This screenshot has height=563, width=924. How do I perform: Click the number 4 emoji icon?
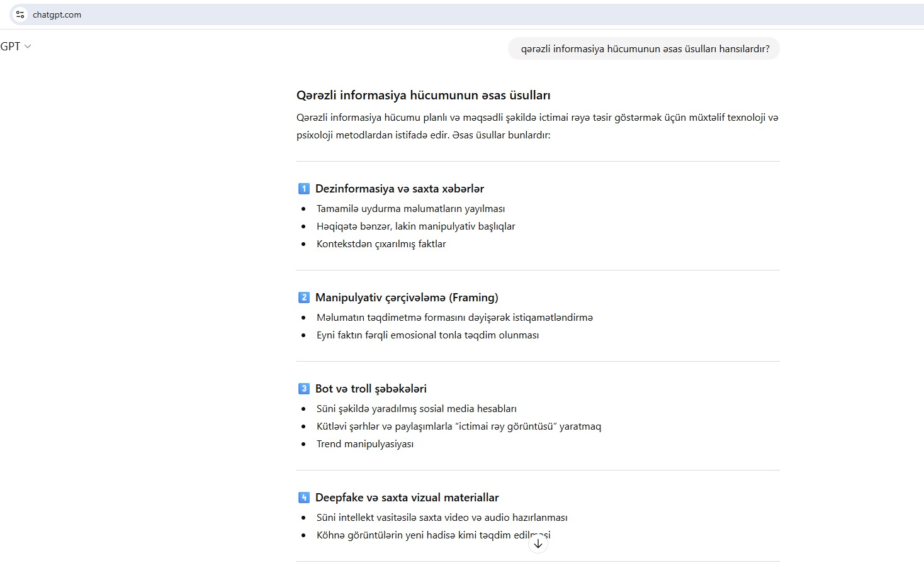(304, 498)
